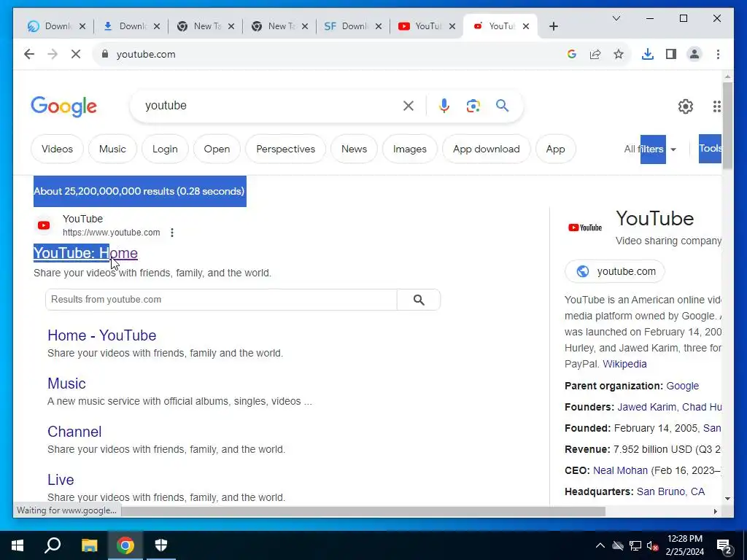Open the Channel sitelink

[74, 432]
